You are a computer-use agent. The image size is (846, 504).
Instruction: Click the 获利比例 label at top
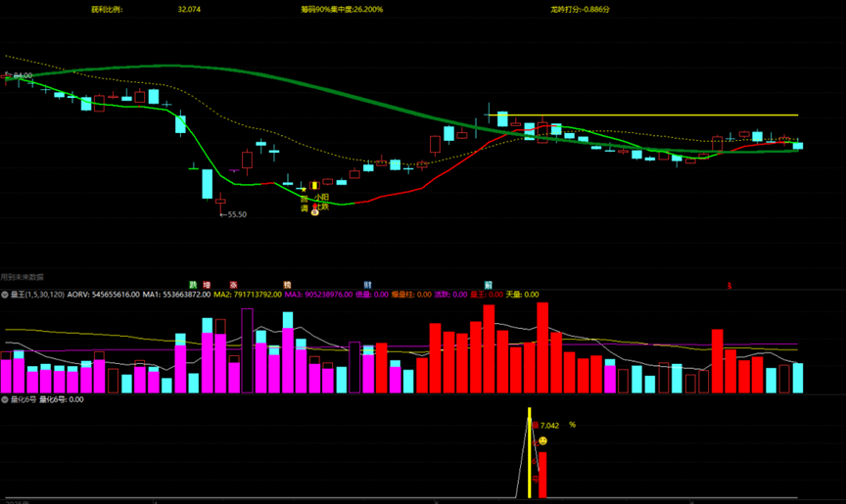108,9
